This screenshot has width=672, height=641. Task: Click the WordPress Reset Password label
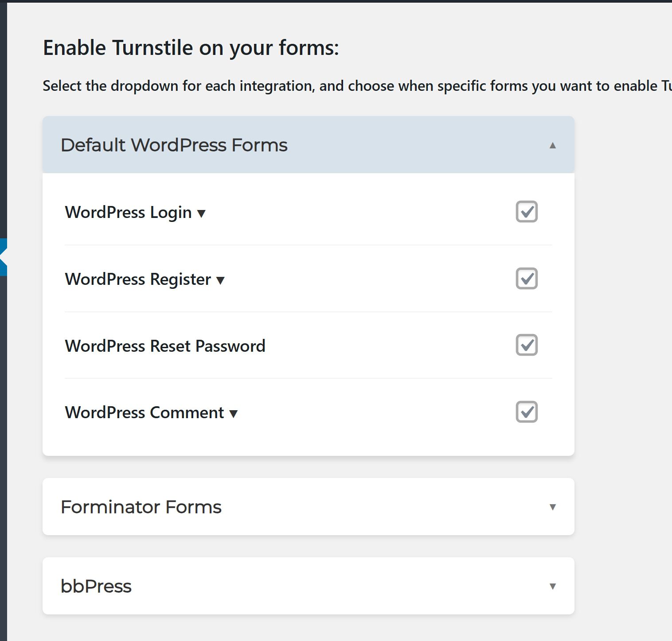(x=165, y=346)
